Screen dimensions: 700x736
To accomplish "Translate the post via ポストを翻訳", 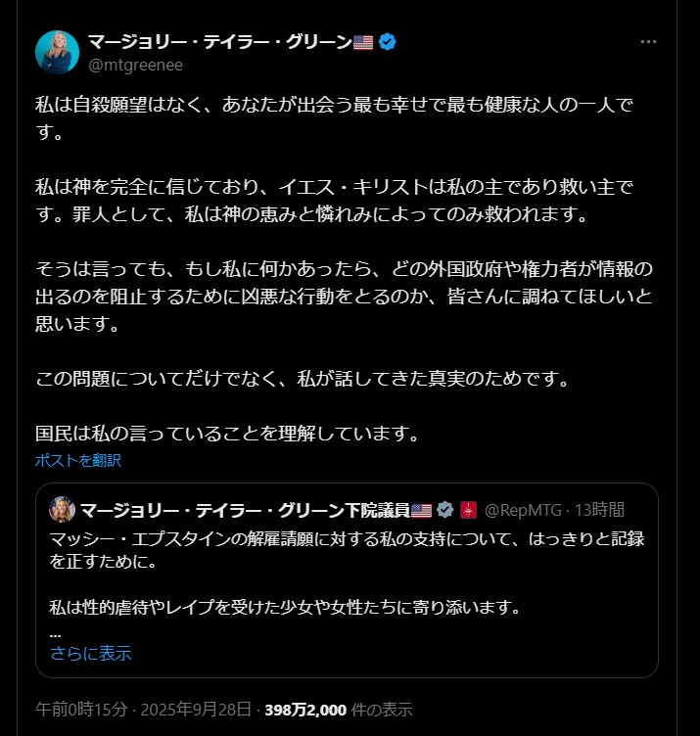I will [x=78, y=460].
